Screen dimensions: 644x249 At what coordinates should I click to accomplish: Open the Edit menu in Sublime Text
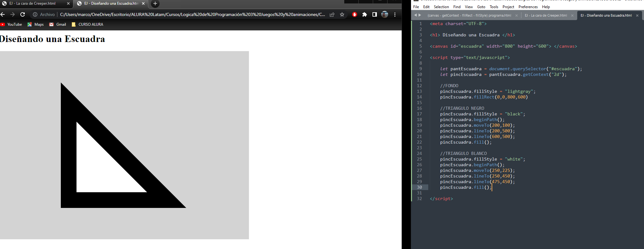click(426, 7)
